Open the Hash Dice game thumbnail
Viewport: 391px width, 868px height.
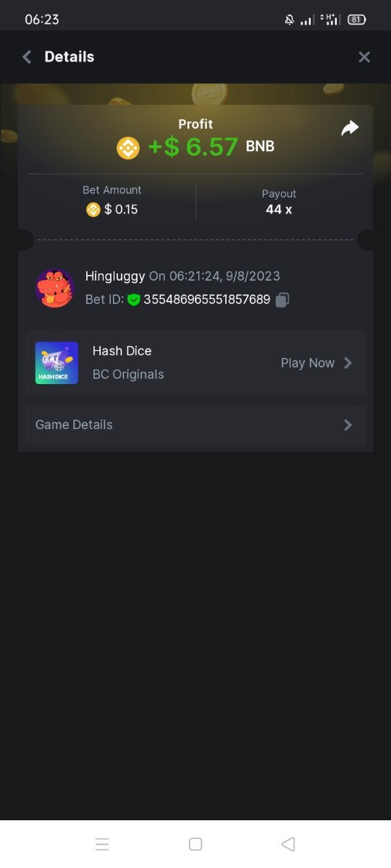coord(56,363)
